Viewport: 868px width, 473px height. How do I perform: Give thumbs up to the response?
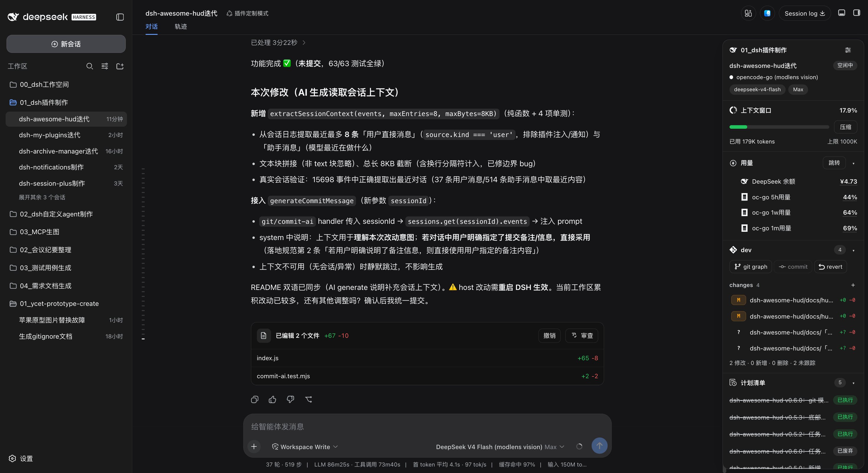[x=272, y=399]
